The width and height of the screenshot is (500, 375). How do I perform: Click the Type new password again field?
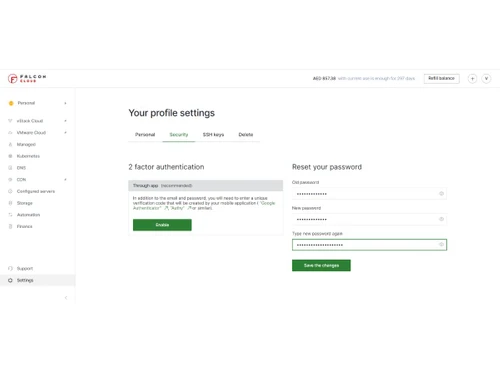coord(369,245)
